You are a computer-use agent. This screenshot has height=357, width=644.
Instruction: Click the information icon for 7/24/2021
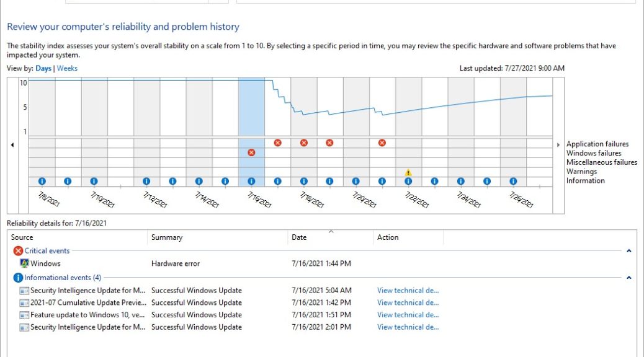(x=461, y=181)
